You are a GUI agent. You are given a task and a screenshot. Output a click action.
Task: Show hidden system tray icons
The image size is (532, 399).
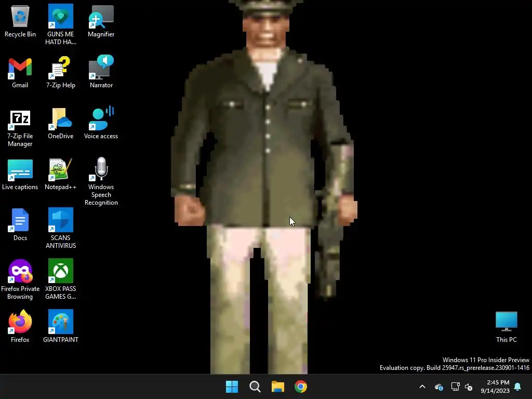422,387
